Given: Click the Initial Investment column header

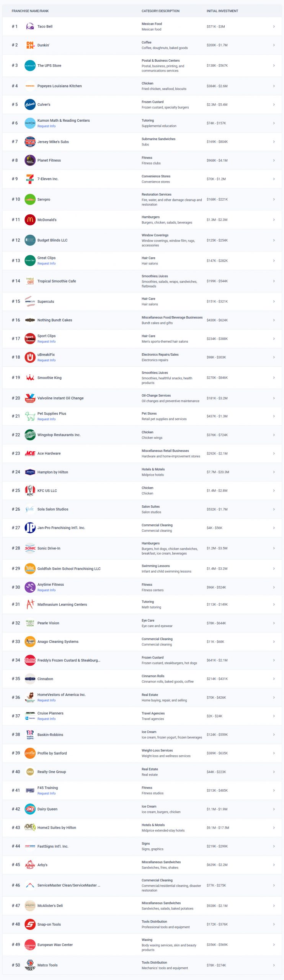Looking at the screenshot, I should [222, 11].
